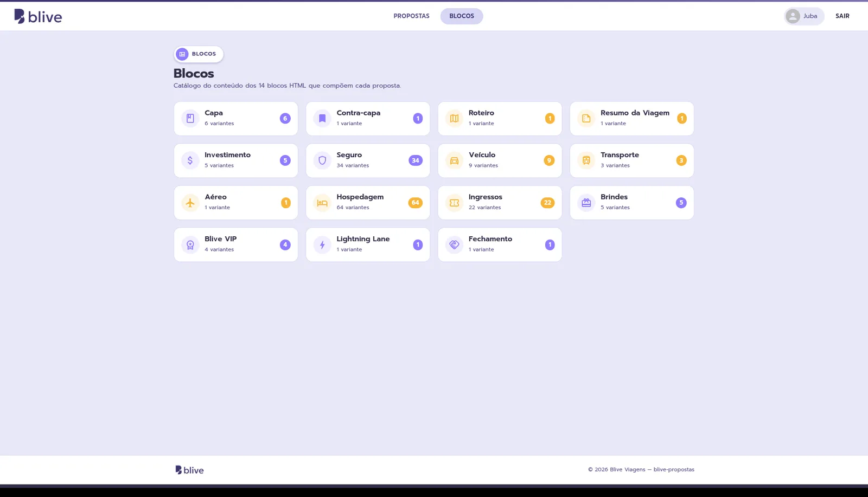
Task: Click the Seguro count badge showing 34
Action: 416,160
